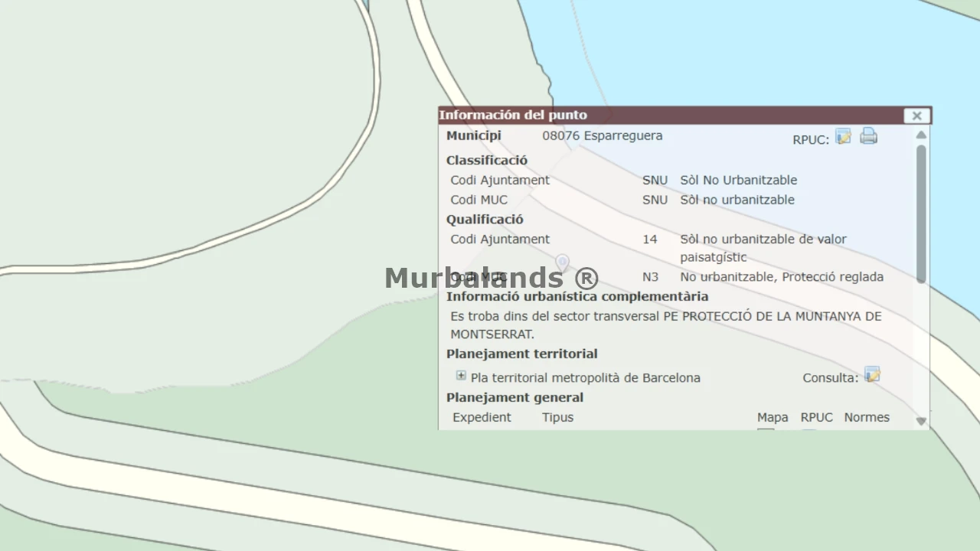Click the qualification code '14'
Image resolution: width=980 pixels, height=551 pixels.
pos(650,240)
